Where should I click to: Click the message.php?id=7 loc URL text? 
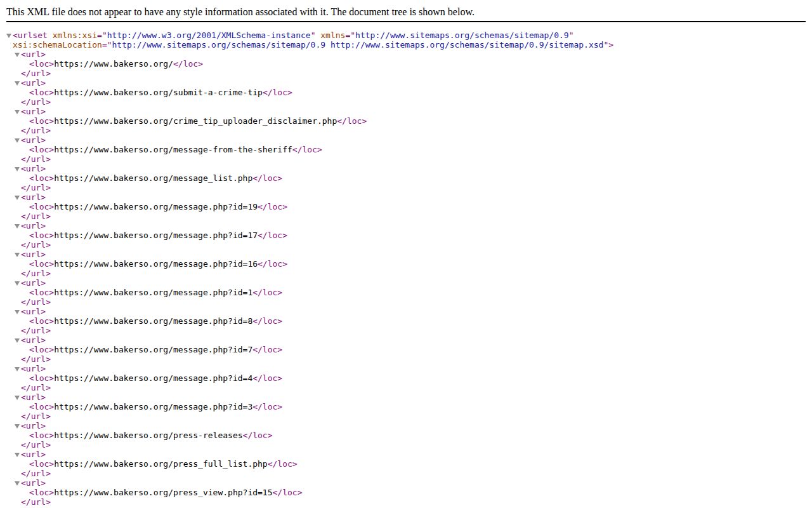pos(154,350)
